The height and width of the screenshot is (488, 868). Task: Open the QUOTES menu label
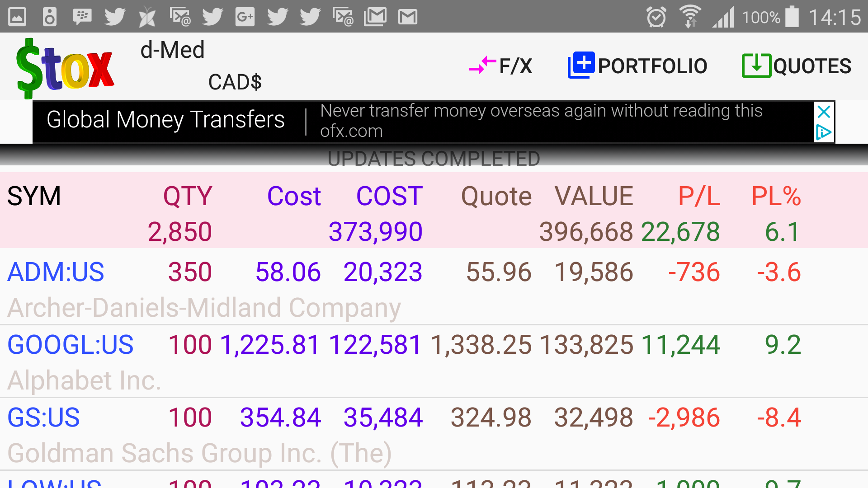pos(812,66)
